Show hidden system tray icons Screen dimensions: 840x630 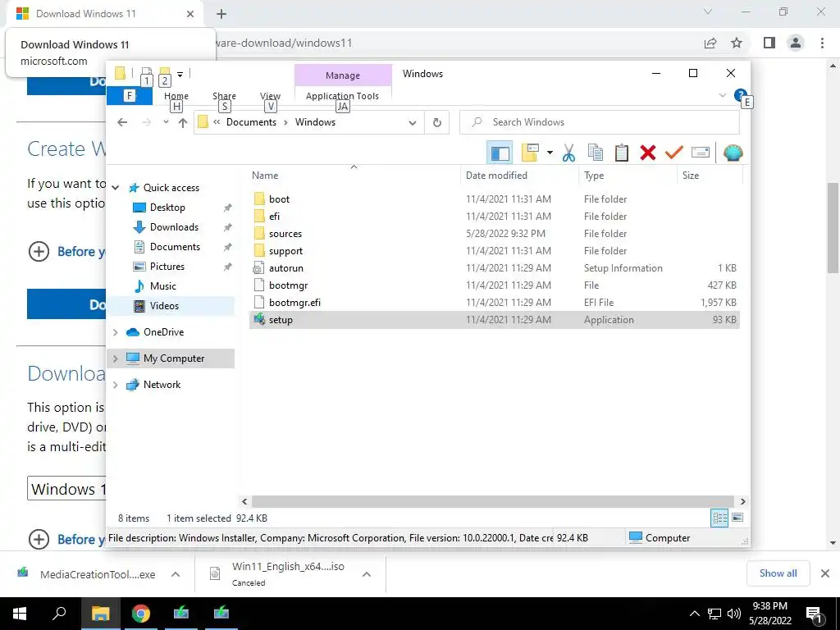[x=694, y=614]
